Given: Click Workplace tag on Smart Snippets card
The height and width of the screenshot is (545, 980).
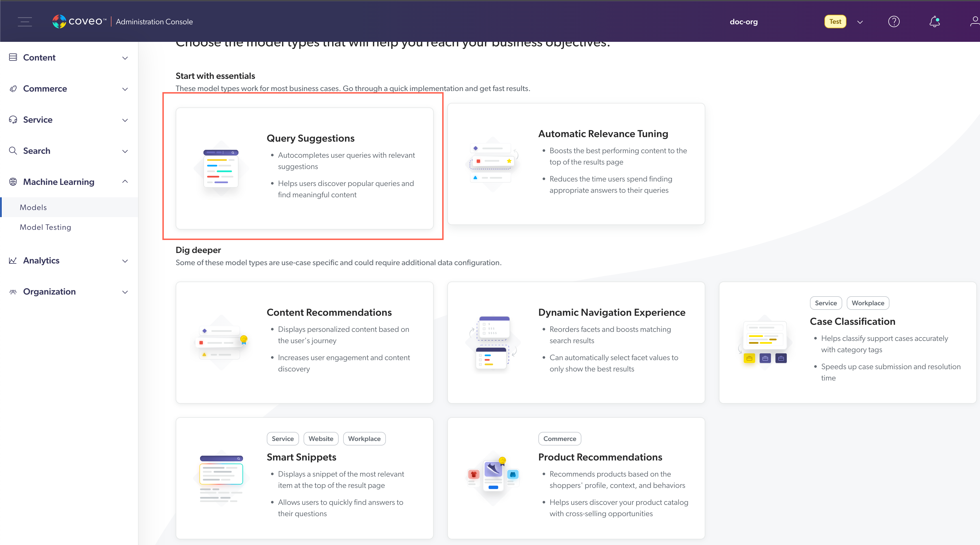Looking at the screenshot, I should [x=364, y=439].
